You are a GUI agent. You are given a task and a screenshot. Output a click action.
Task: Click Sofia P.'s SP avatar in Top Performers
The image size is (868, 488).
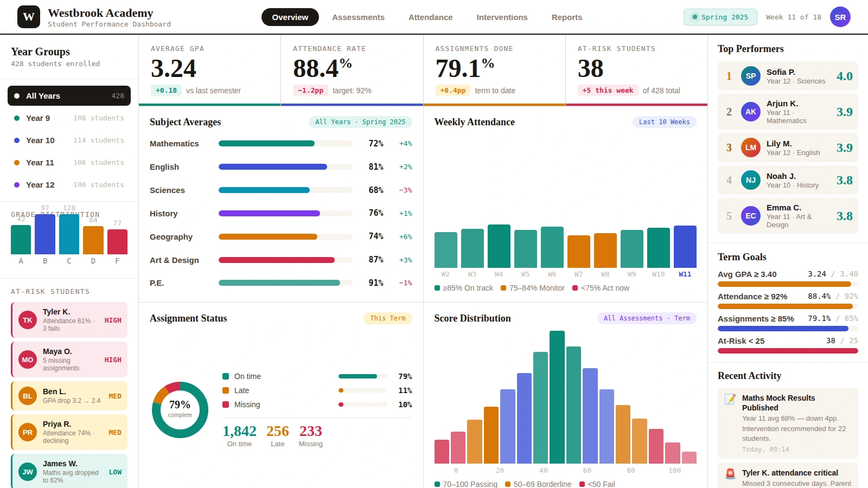coord(750,76)
